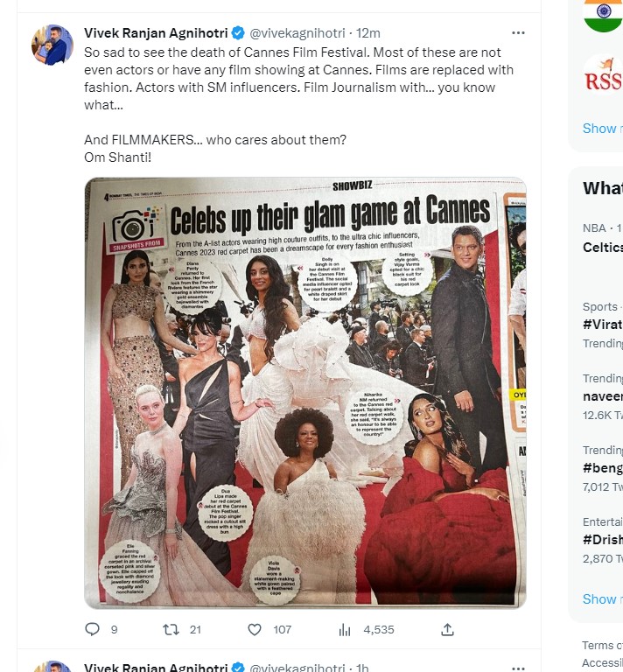Open Vivek Ranjan Agnihotri's profile picture
Screen dimensions: 623x672
click(x=52, y=45)
